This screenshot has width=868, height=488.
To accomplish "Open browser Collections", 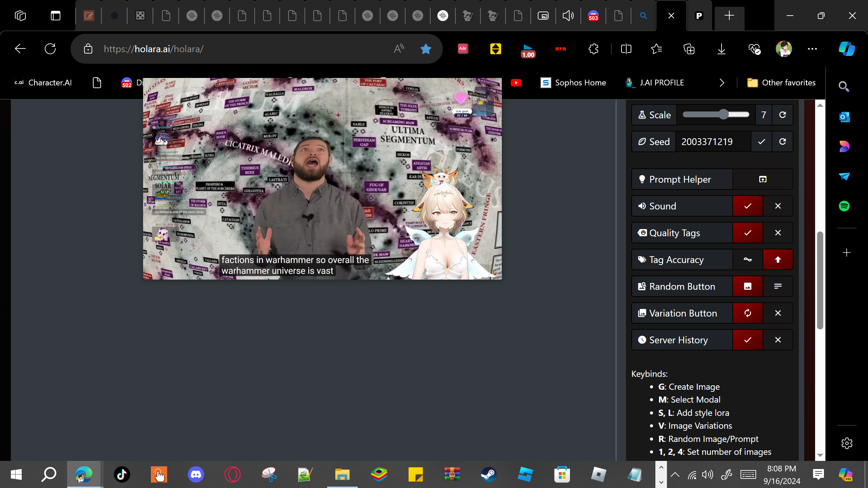I will pos(689,49).
